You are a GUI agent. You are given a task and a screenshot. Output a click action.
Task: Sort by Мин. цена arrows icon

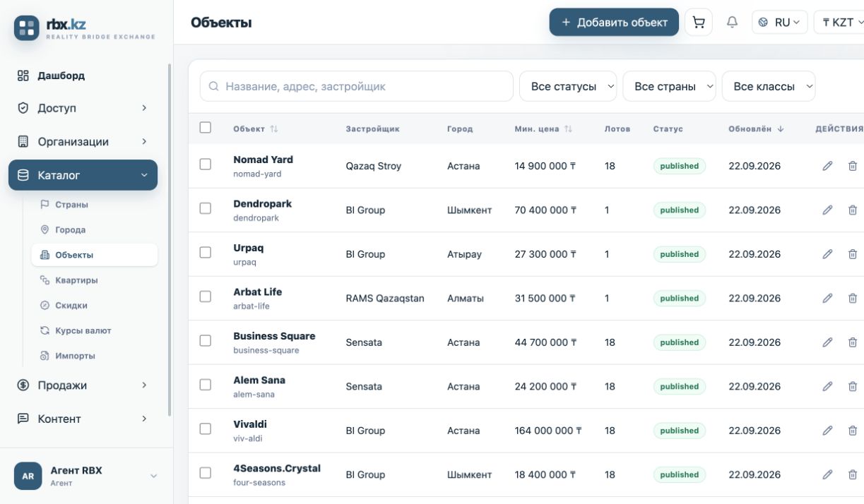pyautogui.click(x=568, y=129)
